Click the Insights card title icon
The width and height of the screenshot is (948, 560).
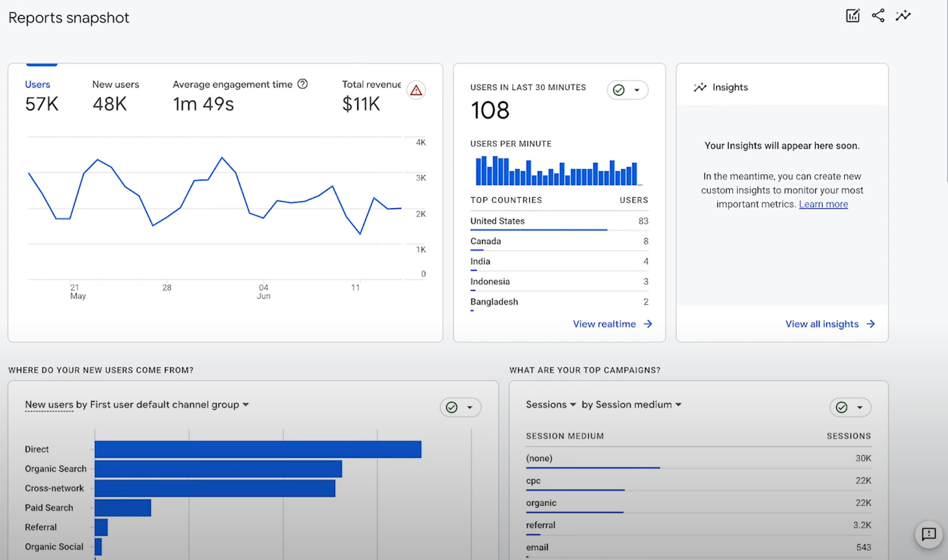[x=700, y=87]
